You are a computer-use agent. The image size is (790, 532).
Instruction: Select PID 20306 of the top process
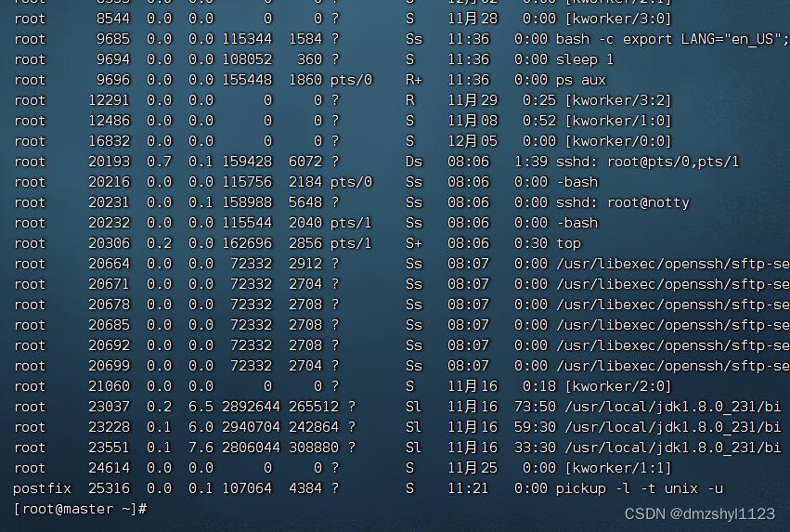click(x=109, y=243)
